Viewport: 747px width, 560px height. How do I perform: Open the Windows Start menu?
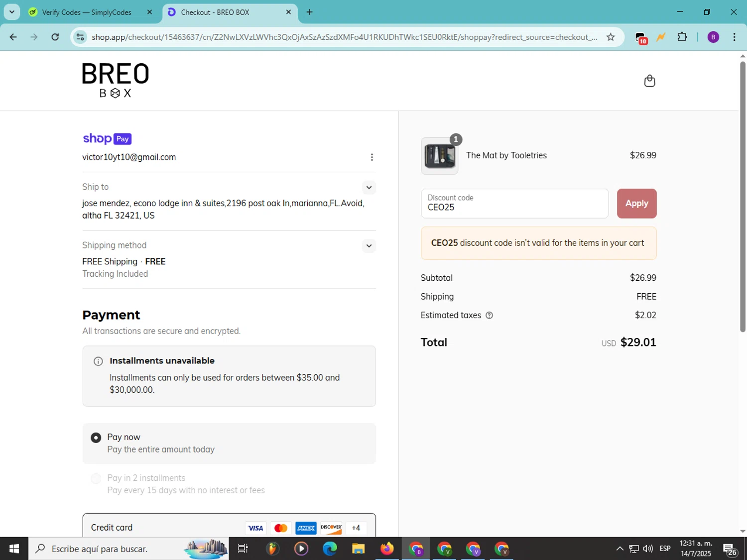coord(14,549)
